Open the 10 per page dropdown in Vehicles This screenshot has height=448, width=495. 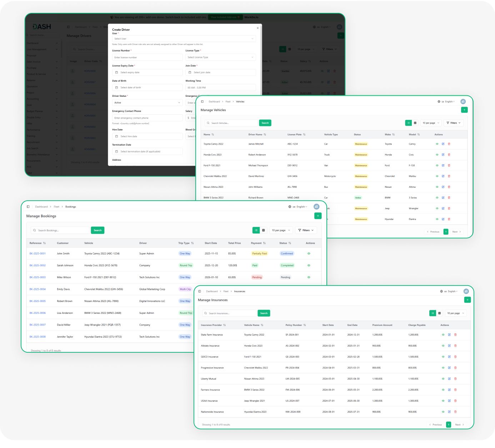pos(431,123)
